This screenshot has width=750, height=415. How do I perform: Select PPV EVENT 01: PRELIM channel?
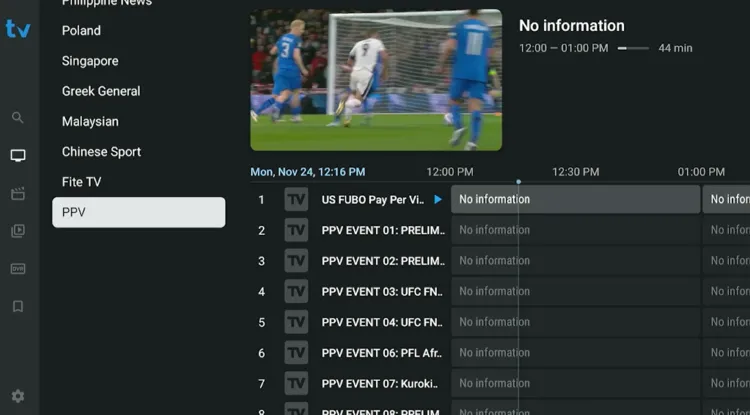tap(383, 230)
